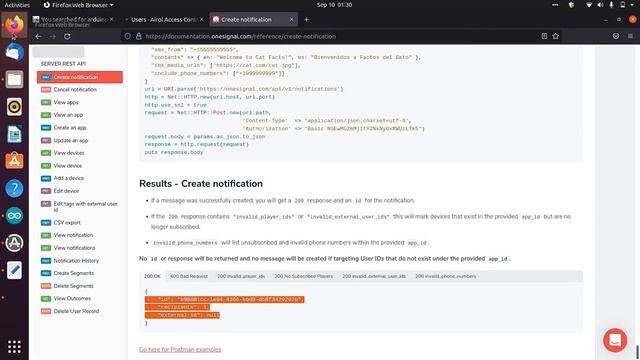Select the 400 Bad Request tab
The height and width of the screenshot is (360, 640).
click(x=189, y=276)
